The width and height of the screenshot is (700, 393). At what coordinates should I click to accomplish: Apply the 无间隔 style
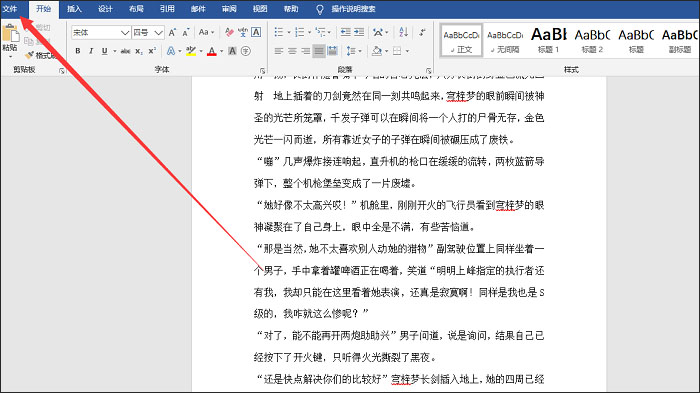tap(505, 41)
